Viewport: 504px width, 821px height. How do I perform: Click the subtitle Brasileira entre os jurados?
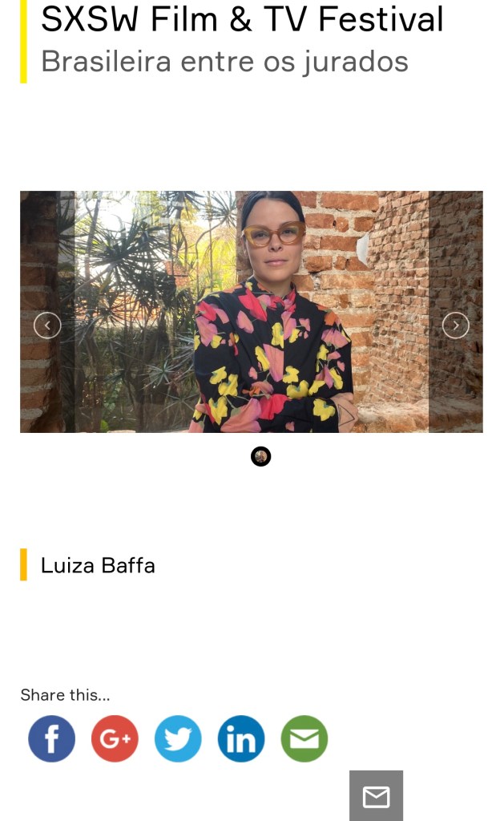point(224,62)
